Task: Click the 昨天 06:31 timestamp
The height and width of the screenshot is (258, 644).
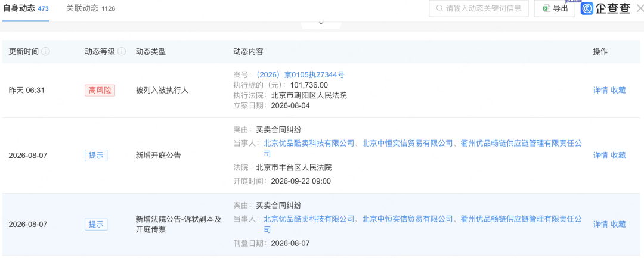Action: (27, 90)
